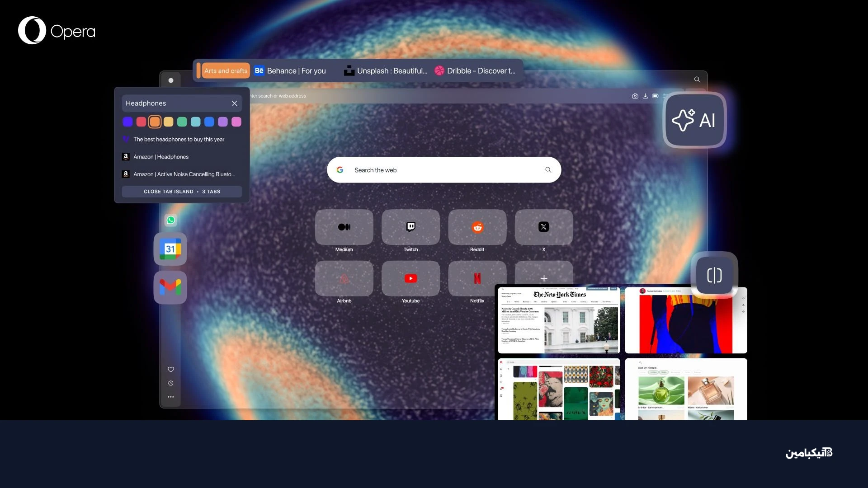Open the Twitch speed dial tile
Screen dimensions: 868x488
point(410,227)
